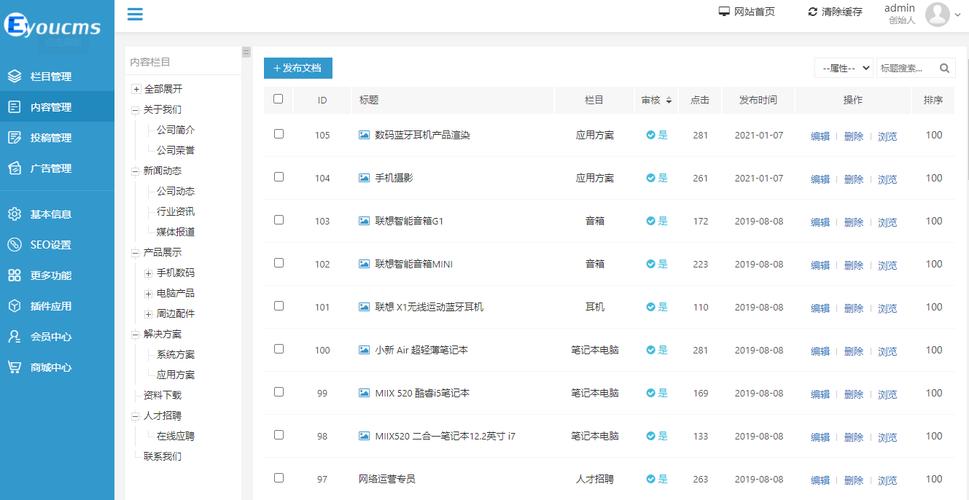Check the box for row ID 105
The image size is (969, 500).
(x=279, y=134)
